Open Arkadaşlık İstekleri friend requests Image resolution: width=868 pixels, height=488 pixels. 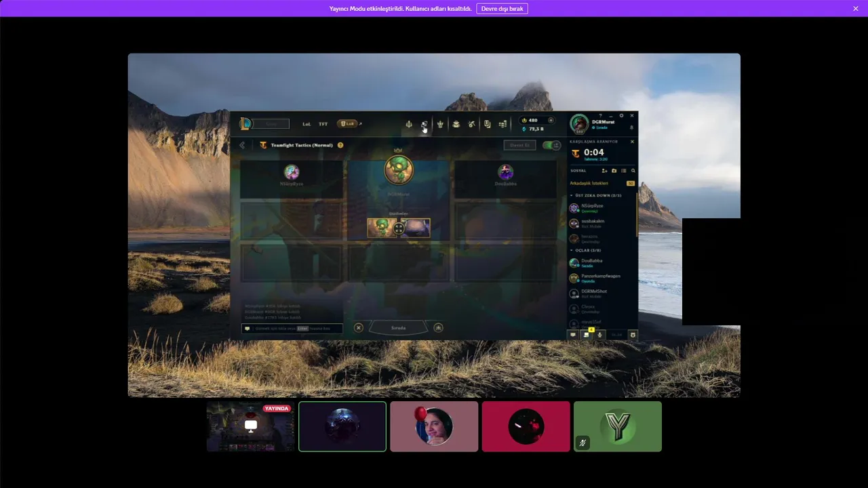(602, 183)
